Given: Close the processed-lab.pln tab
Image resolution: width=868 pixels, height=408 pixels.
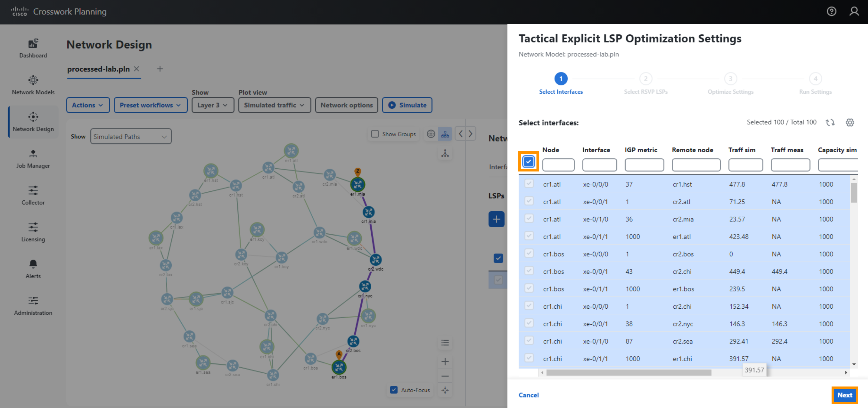Looking at the screenshot, I should 137,69.
